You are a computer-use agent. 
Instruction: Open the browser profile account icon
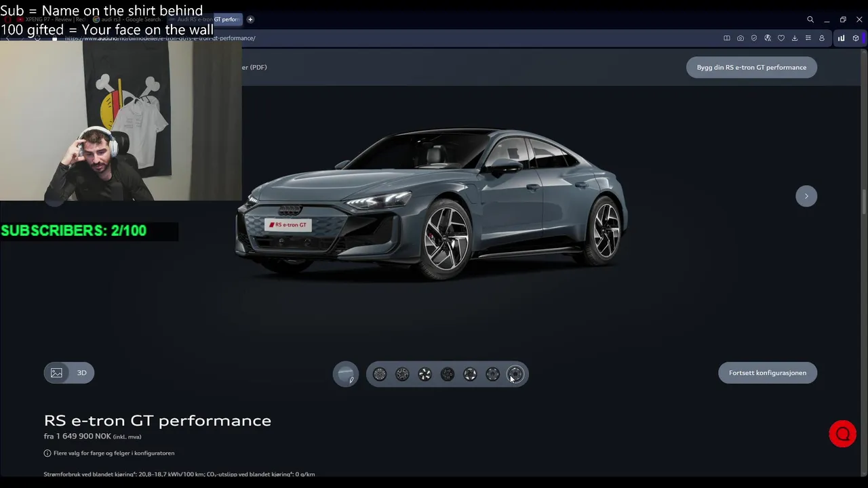(822, 38)
